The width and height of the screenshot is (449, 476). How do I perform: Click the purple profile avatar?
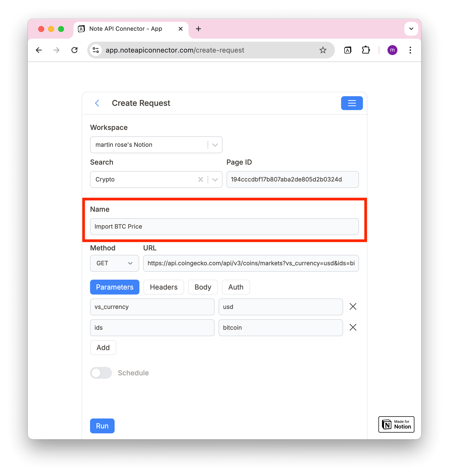(x=392, y=50)
